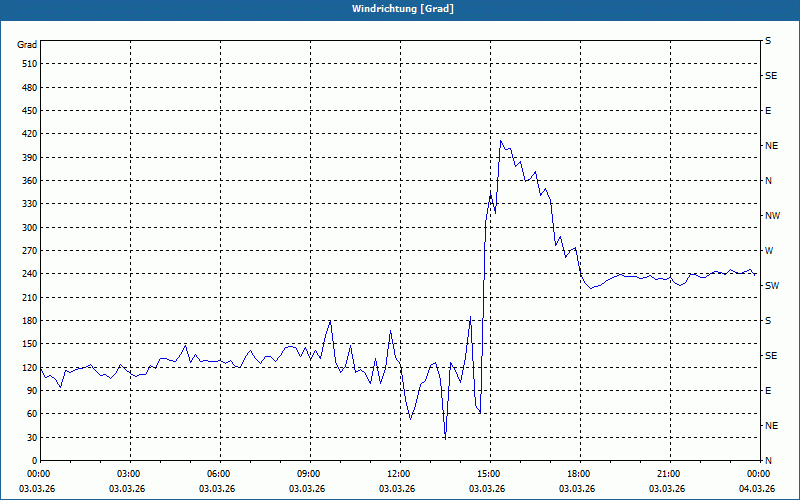Click the 360 y-axis value
This screenshot has width=800, height=500.
click(x=29, y=181)
